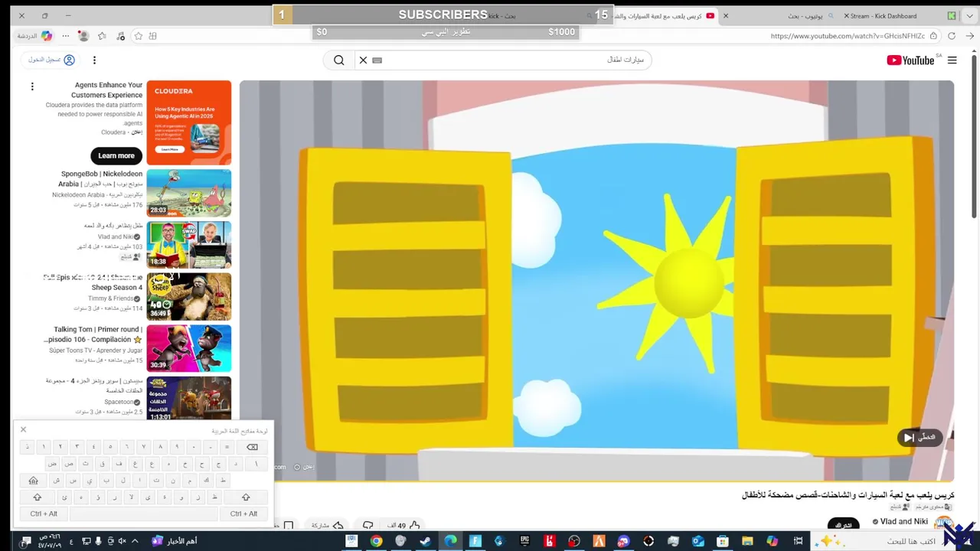Subscribe to the Vlad and Niki channel

tap(843, 524)
